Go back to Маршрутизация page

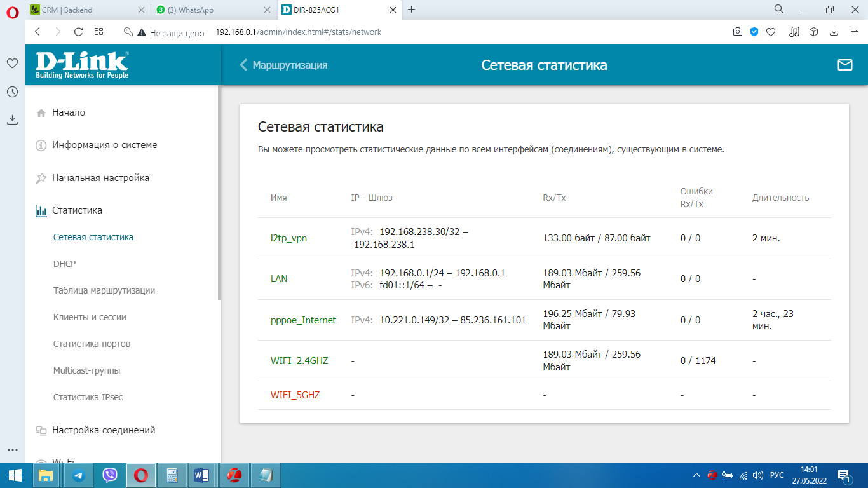[283, 65]
